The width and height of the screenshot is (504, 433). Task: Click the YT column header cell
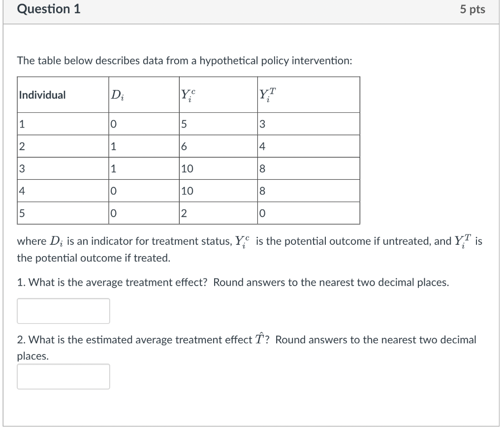pos(263,94)
